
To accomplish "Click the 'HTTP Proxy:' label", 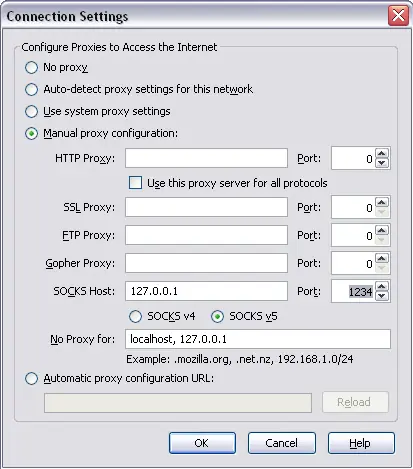I will (x=85, y=158).
